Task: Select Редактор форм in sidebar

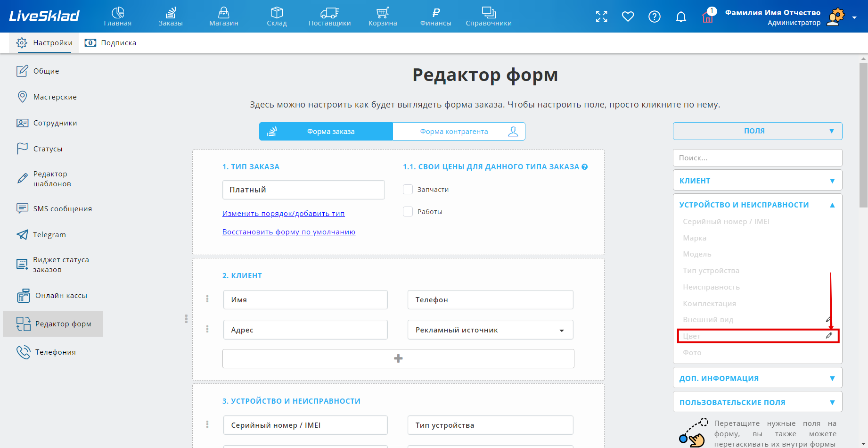Action: pyautogui.click(x=53, y=324)
